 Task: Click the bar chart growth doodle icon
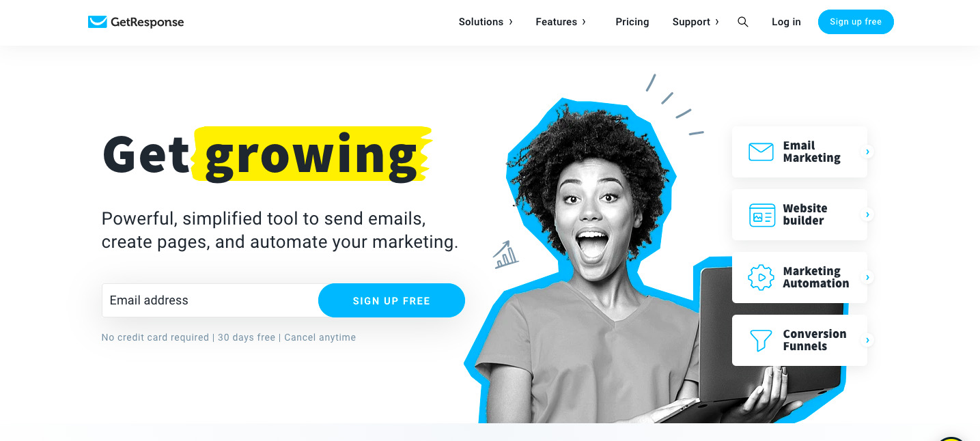coord(505,255)
